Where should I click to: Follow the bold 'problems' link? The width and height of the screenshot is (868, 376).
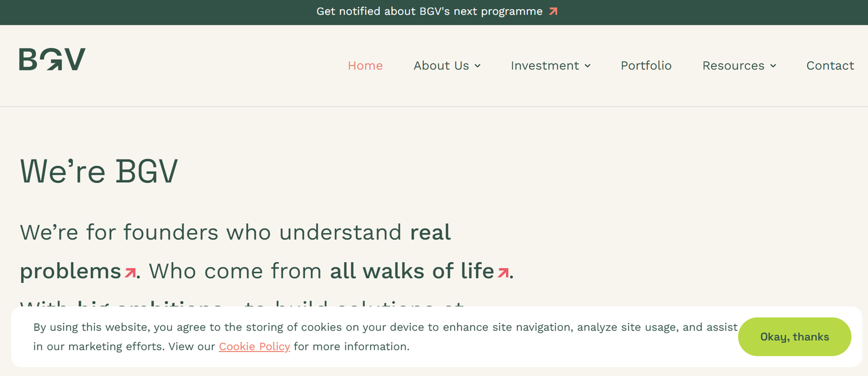(x=71, y=271)
